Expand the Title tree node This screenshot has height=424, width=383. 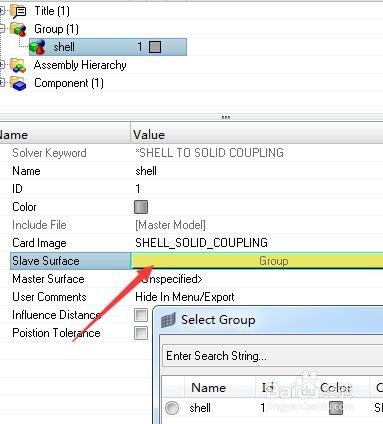pyautogui.click(x=2, y=11)
